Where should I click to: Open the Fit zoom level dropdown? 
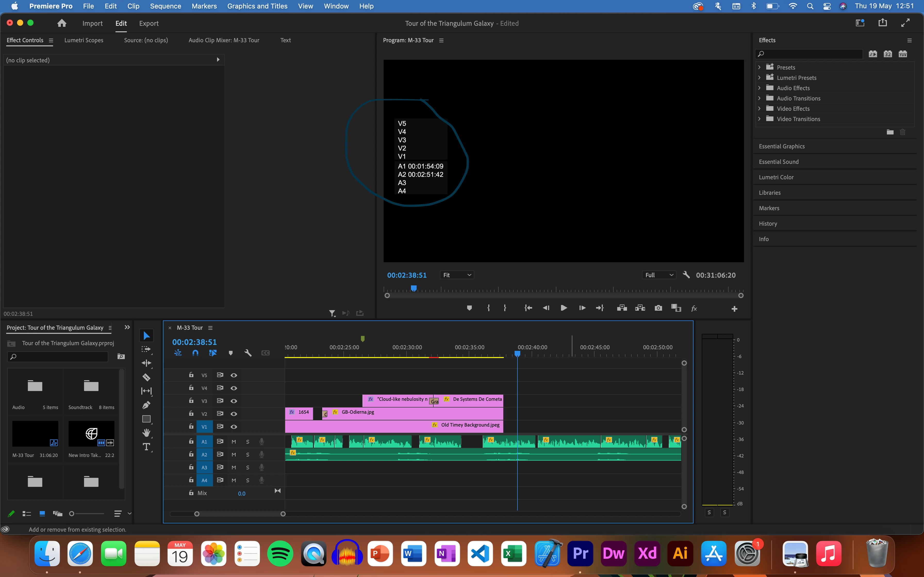(457, 275)
